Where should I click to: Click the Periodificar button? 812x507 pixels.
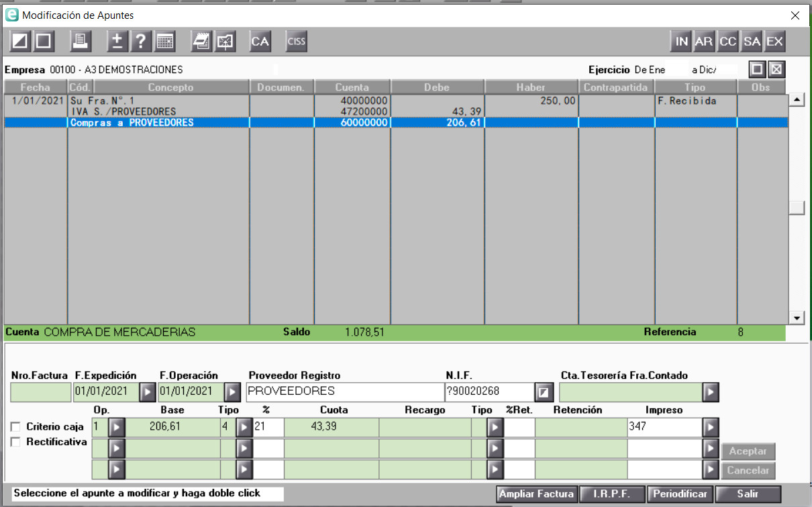tap(680, 494)
